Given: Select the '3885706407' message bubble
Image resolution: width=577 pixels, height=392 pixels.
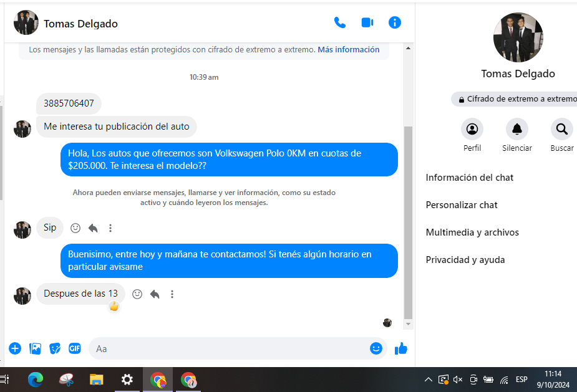Looking at the screenshot, I should click(69, 103).
